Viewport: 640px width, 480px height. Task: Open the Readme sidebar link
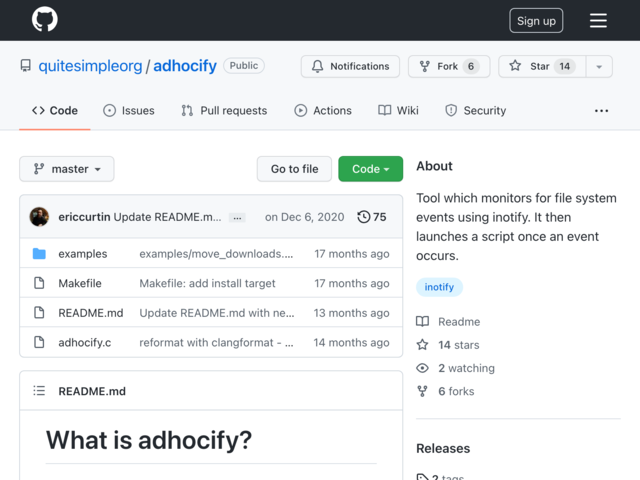pos(459,322)
